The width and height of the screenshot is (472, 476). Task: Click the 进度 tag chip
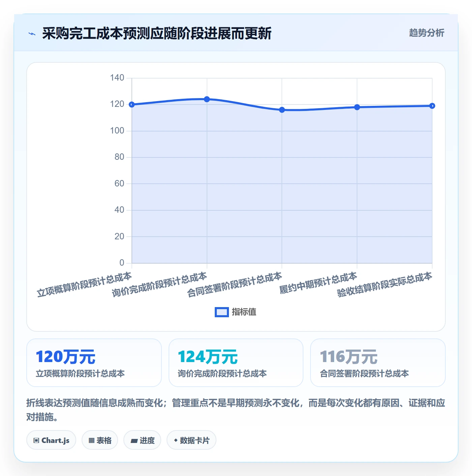pyautogui.click(x=142, y=440)
